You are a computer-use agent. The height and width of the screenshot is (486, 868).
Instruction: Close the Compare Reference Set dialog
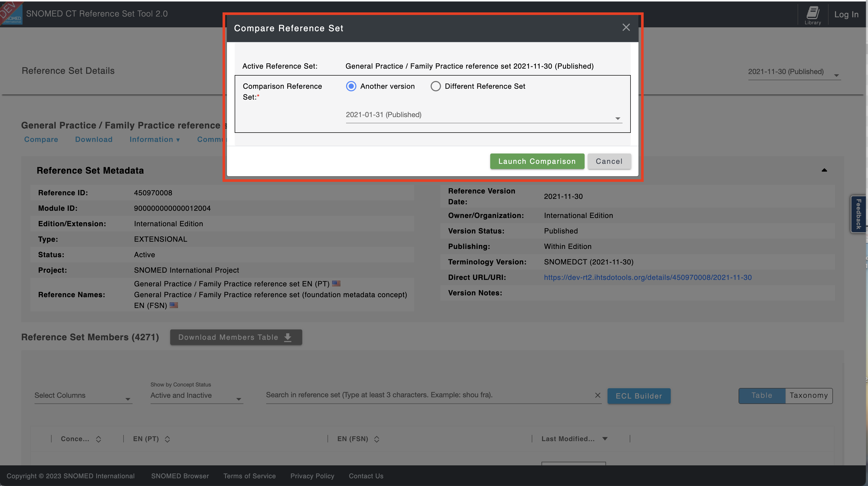(x=626, y=27)
